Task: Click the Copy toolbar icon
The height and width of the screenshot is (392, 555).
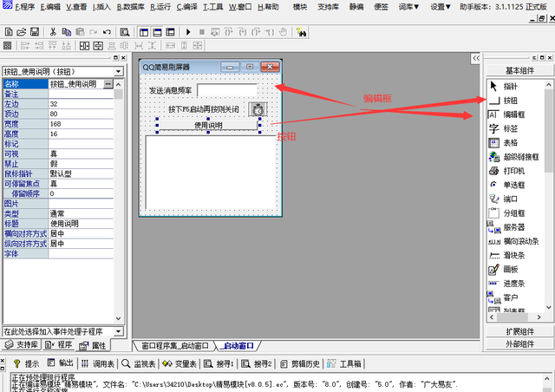Action: tap(66, 32)
